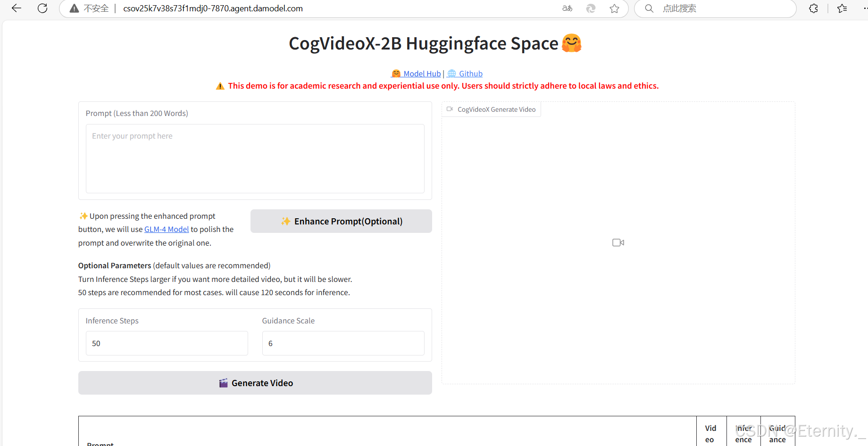Click the search magnifier icon
This screenshot has width=868, height=446.
pyautogui.click(x=649, y=8)
